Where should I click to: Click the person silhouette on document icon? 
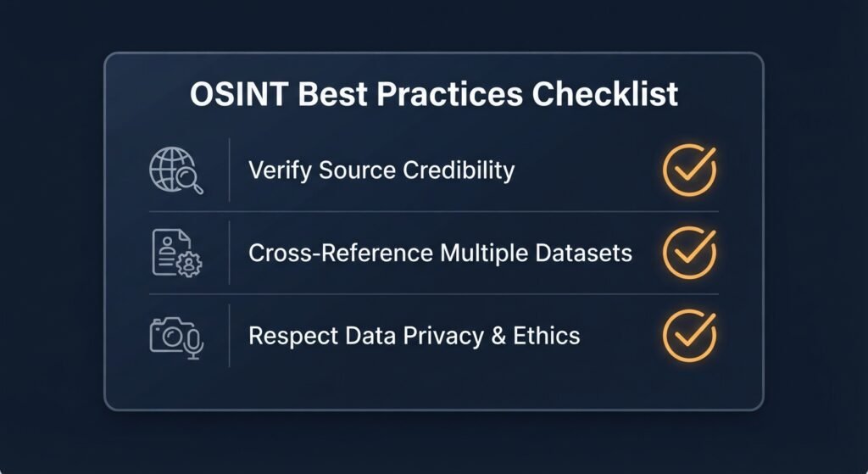click(167, 245)
